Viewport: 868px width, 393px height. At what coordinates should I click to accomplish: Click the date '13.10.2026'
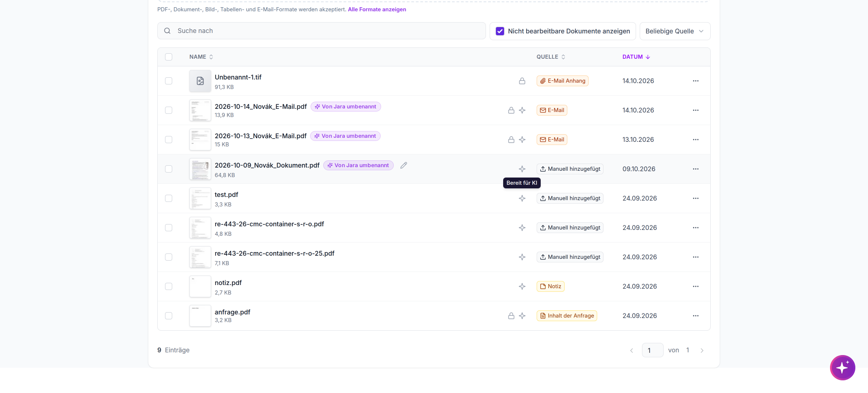click(x=638, y=140)
